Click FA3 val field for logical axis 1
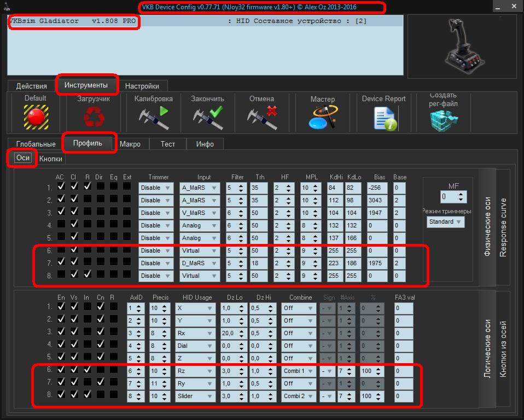The height and width of the screenshot is (420, 524). tap(404, 308)
